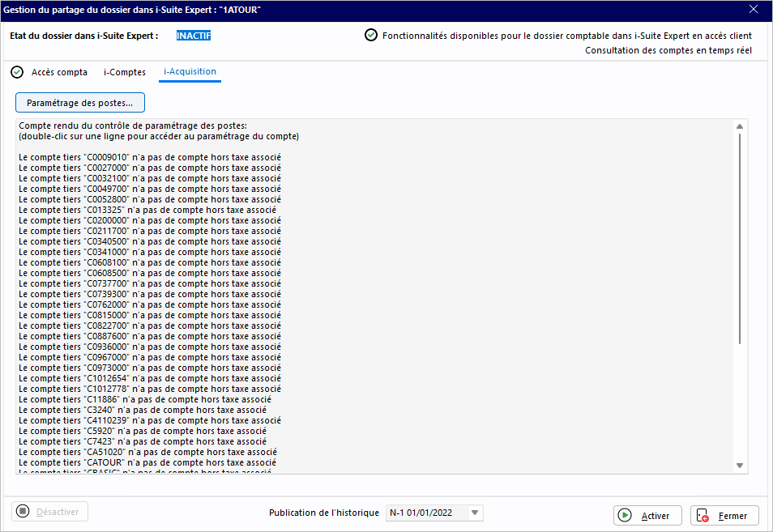Switch to the i-Comptes tab

coord(125,72)
